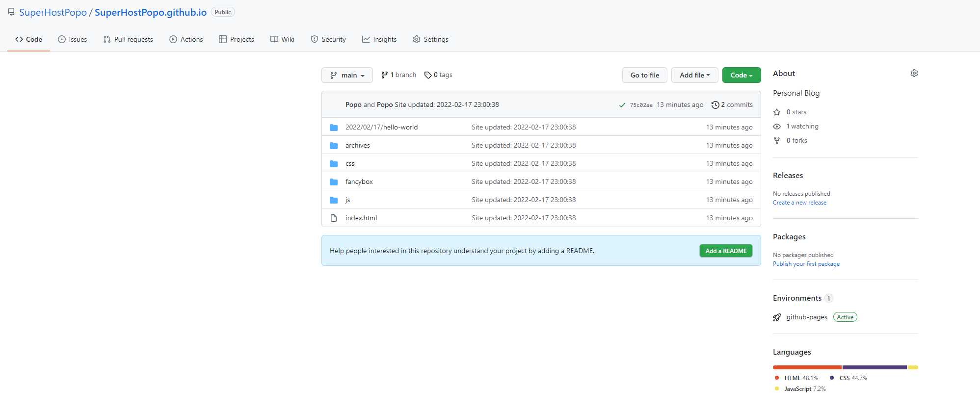Viewport: 980px width, 413px height.
Task: Click the green commit status checkmark
Action: (x=622, y=105)
